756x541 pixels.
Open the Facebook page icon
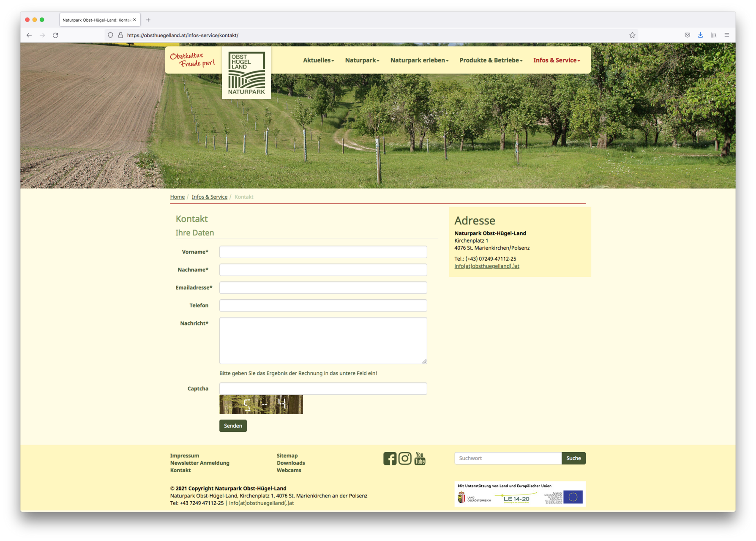coord(390,459)
